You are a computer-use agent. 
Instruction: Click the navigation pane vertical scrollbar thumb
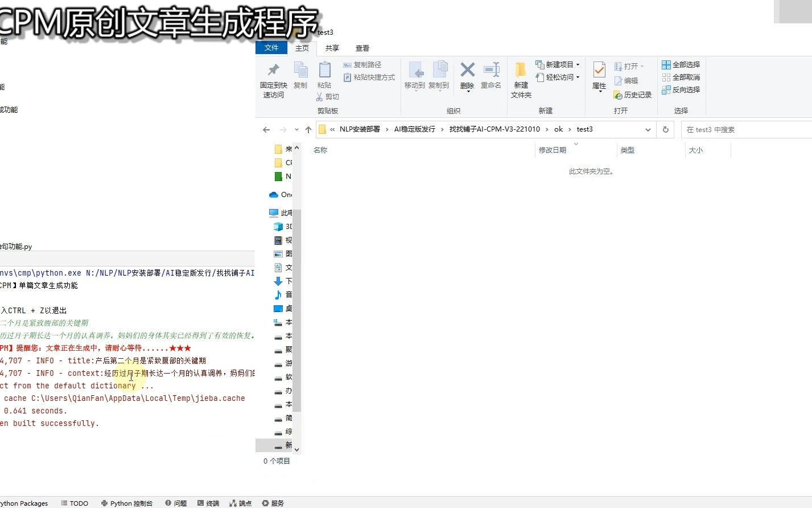(296, 310)
